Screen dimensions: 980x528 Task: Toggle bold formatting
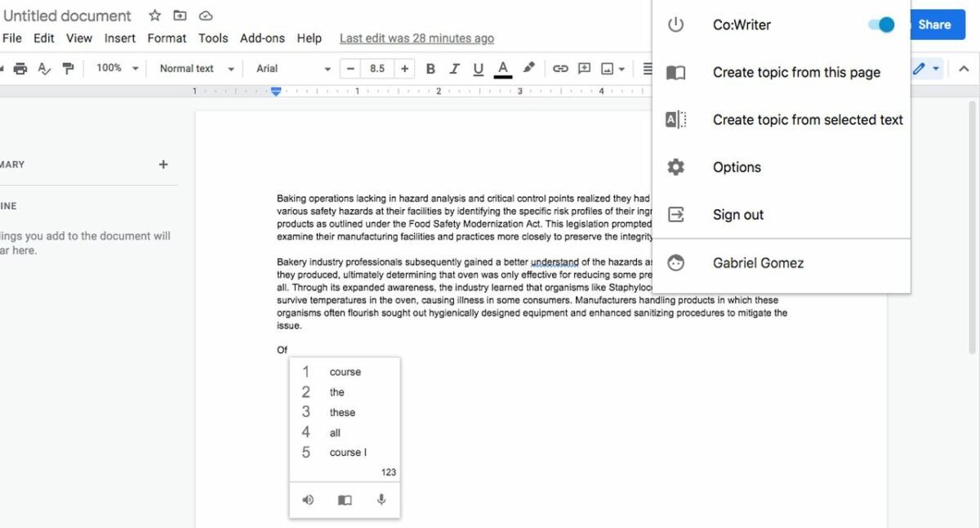tap(430, 69)
